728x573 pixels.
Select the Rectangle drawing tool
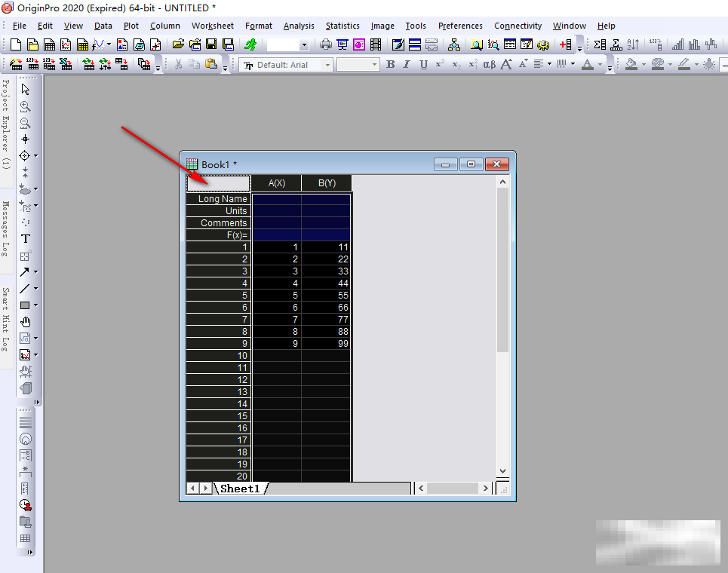(25, 305)
